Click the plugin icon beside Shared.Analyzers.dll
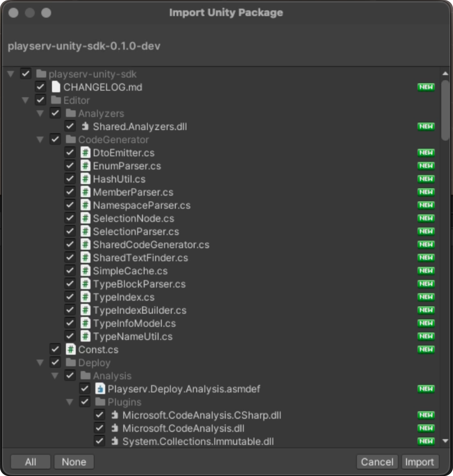 [x=85, y=126]
